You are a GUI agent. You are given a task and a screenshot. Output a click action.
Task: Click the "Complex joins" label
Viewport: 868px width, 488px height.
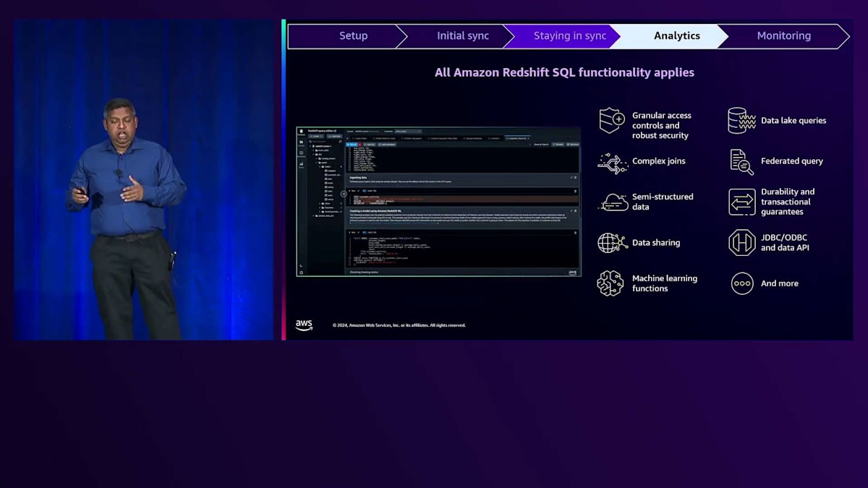pos(658,161)
